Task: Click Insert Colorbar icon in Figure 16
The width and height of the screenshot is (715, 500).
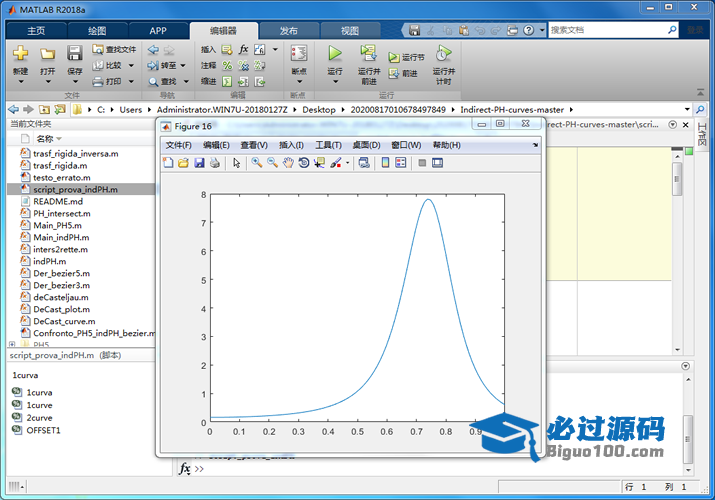Action: [385, 163]
